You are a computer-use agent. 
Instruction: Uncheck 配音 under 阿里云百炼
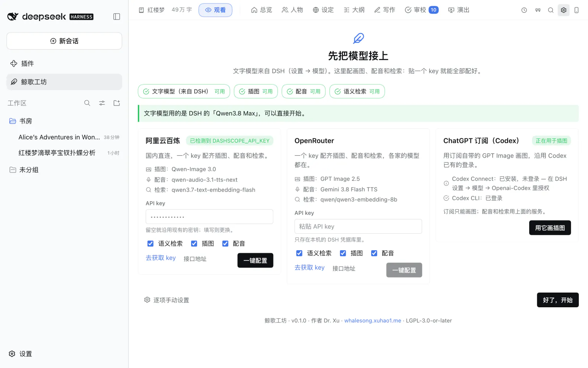point(225,244)
